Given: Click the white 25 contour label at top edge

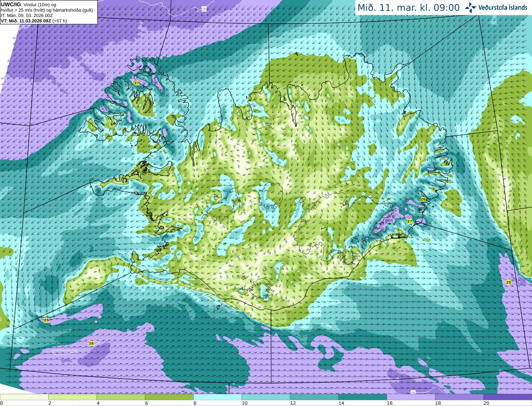Looking at the screenshot, I should click(204, 9).
